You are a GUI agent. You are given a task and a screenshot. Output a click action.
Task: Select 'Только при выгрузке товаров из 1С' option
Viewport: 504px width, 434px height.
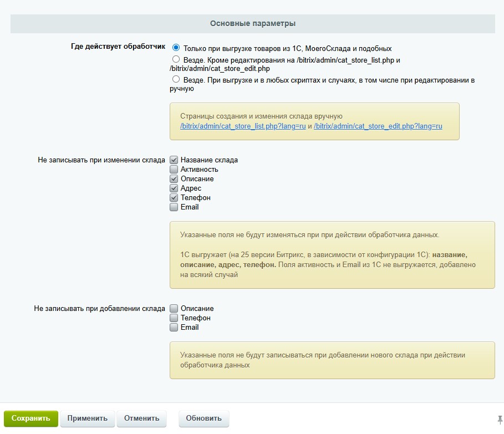click(x=176, y=48)
